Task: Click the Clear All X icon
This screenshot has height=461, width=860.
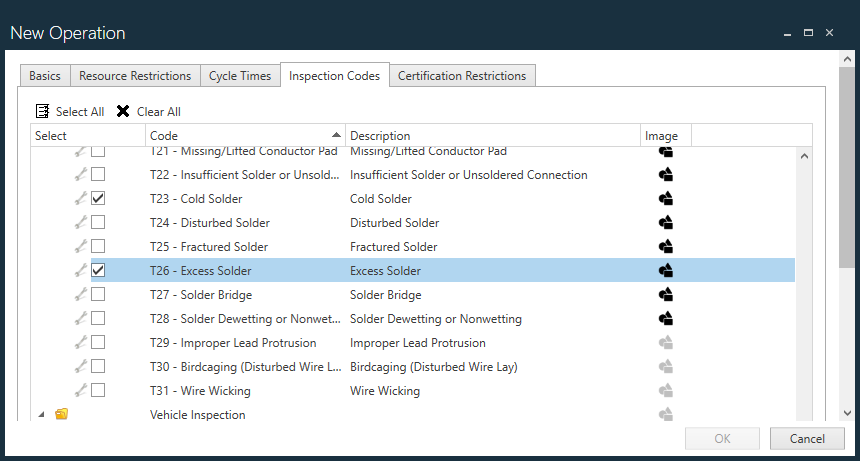Action: point(123,111)
